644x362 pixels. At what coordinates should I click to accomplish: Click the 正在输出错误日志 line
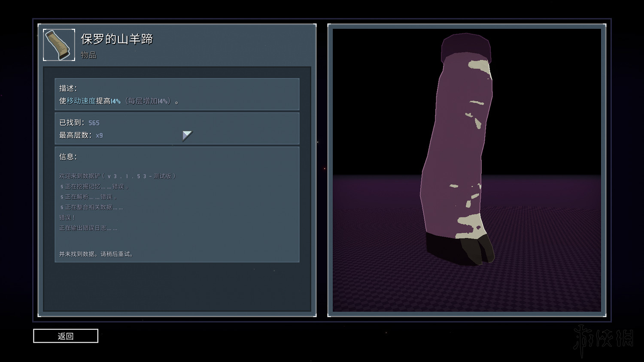tap(88, 228)
